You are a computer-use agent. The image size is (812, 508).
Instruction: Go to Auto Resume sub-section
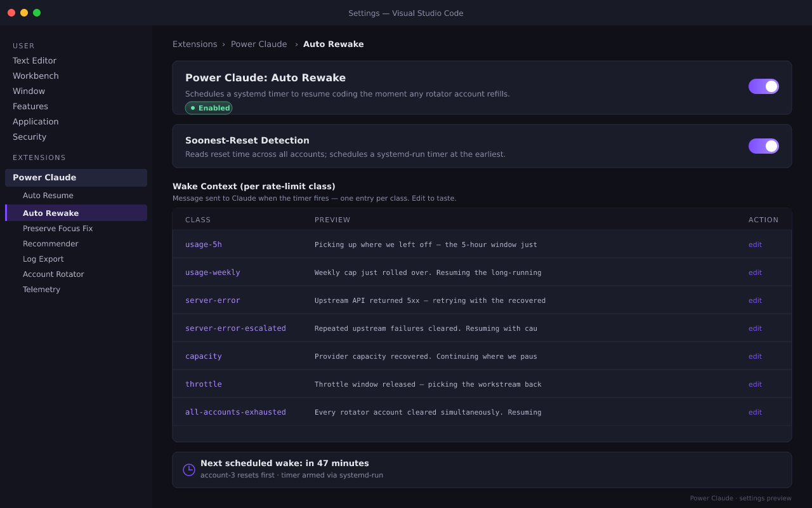(x=48, y=196)
